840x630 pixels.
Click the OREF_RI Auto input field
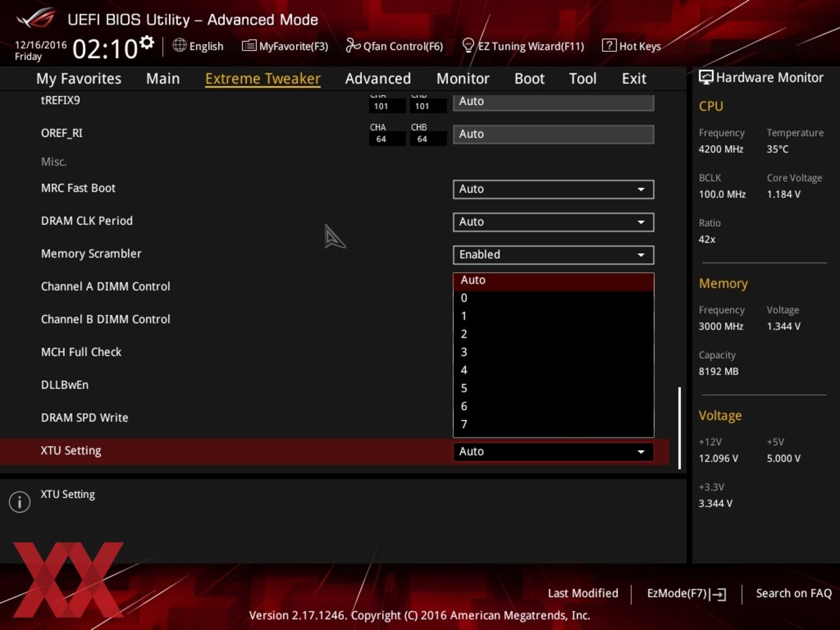click(x=553, y=134)
